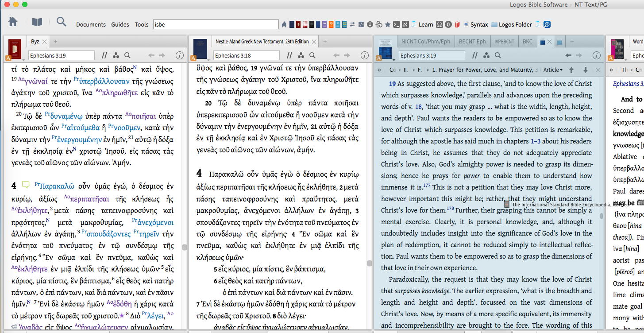Click the blue magnifier icon at toolbar end

[547, 24]
